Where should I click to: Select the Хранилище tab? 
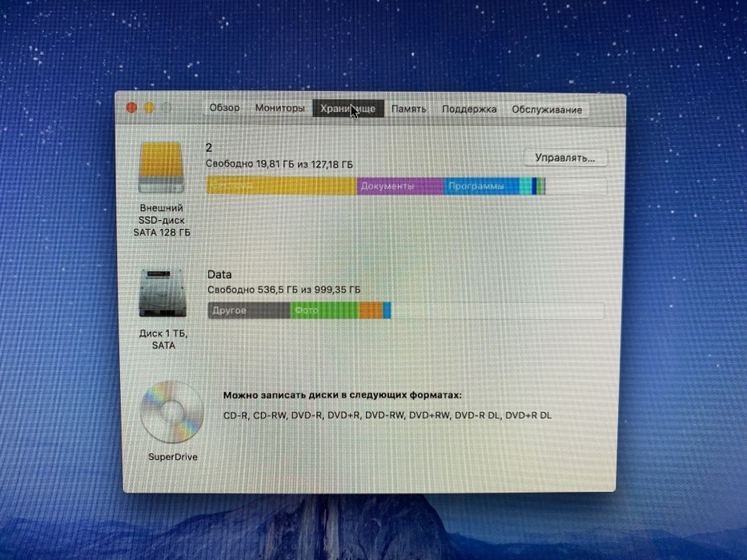[x=348, y=109]
